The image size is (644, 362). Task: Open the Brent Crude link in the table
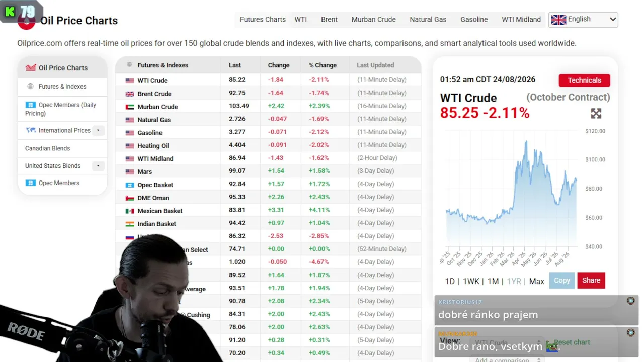154,94
